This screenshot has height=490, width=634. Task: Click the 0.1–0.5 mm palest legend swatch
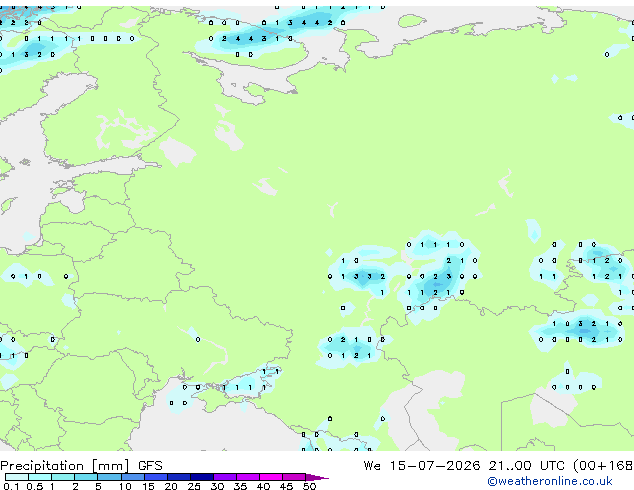pyautogui.click(x=17, y=477)
